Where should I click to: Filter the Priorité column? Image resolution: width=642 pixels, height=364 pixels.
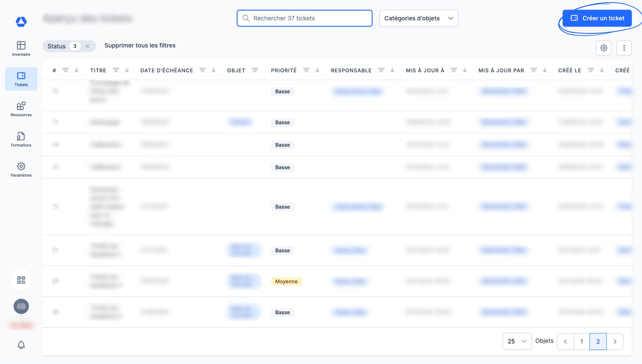(306, 70)
